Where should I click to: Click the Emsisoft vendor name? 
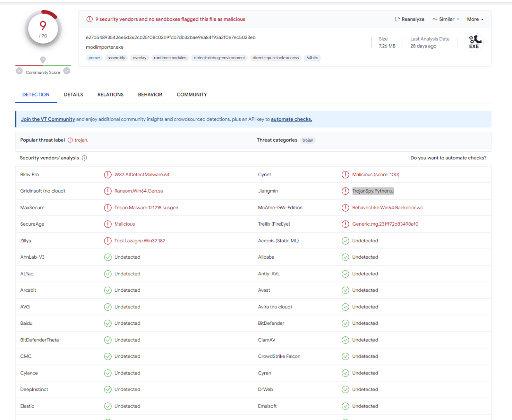(267, 406)
